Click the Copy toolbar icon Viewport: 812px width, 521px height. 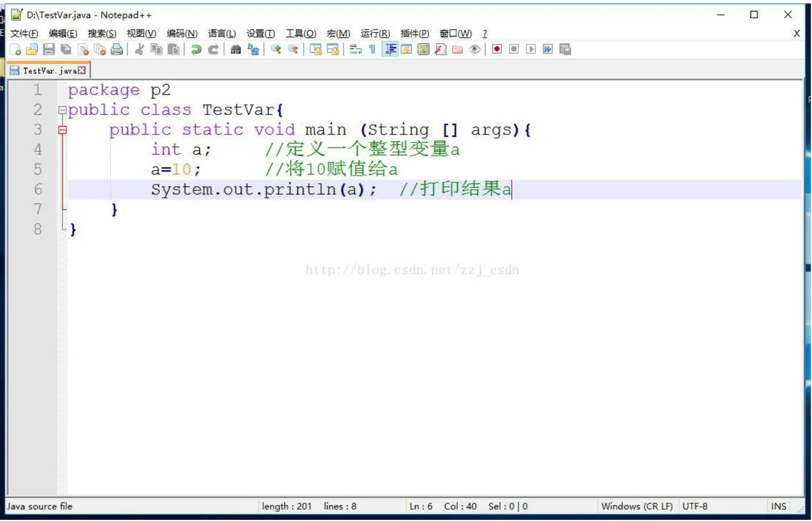tap(157, 49)
